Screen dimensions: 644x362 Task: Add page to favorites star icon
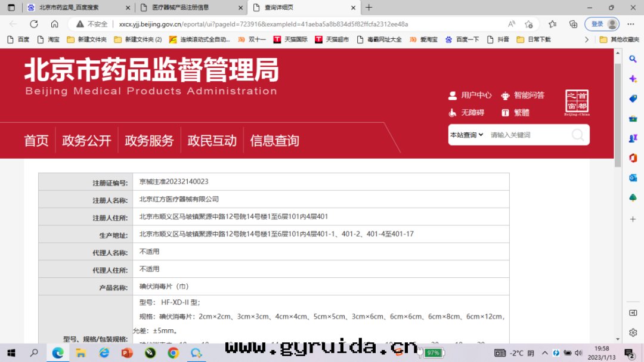pyautogui.click(x=528, y=24)
